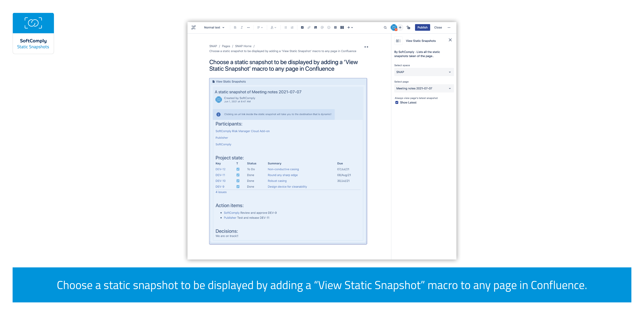The width and height of the screenshot is (644, 315).
Task: Add an emoji from the toolbar
Action: [x=329, y=27]
